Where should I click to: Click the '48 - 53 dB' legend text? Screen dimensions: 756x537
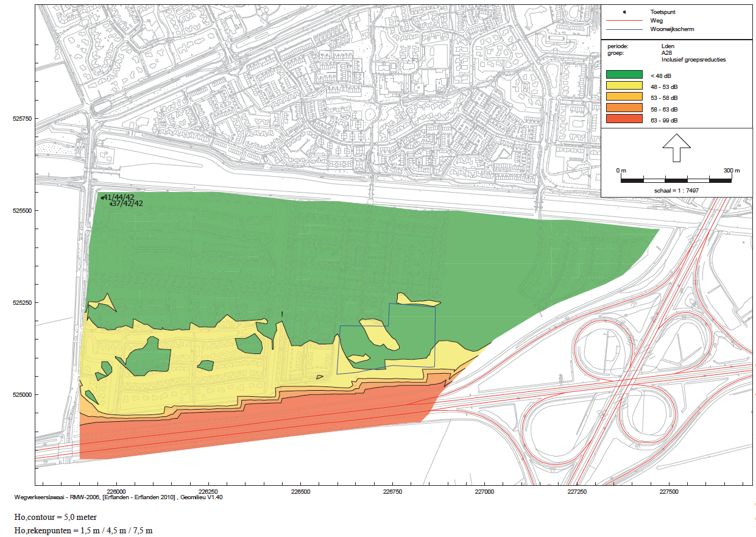click(664, 87)
